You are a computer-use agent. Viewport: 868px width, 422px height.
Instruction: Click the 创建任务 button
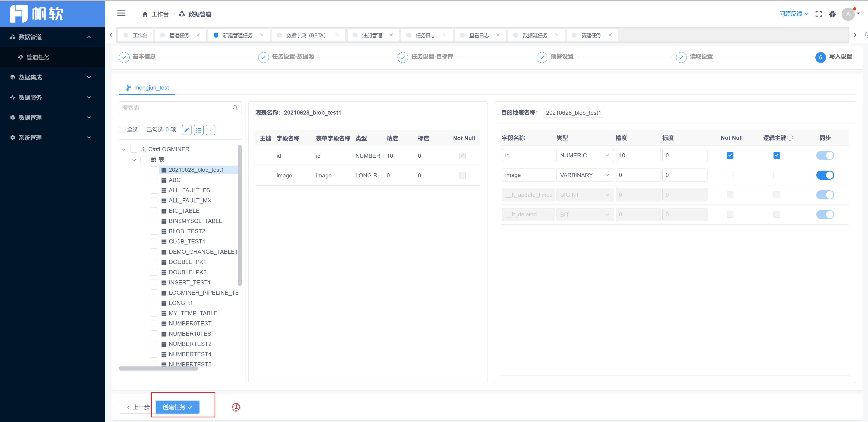click(x=177, y=407)
